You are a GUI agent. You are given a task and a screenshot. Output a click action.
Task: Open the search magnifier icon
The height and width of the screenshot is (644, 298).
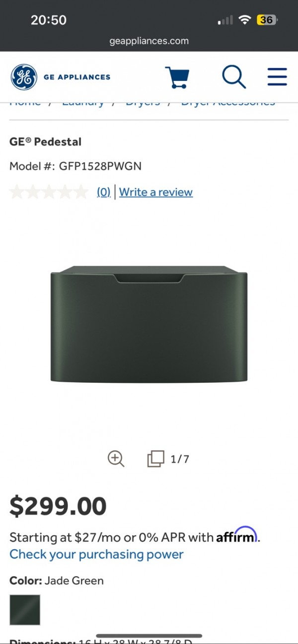pyautogui.click(x=233, y=76)
